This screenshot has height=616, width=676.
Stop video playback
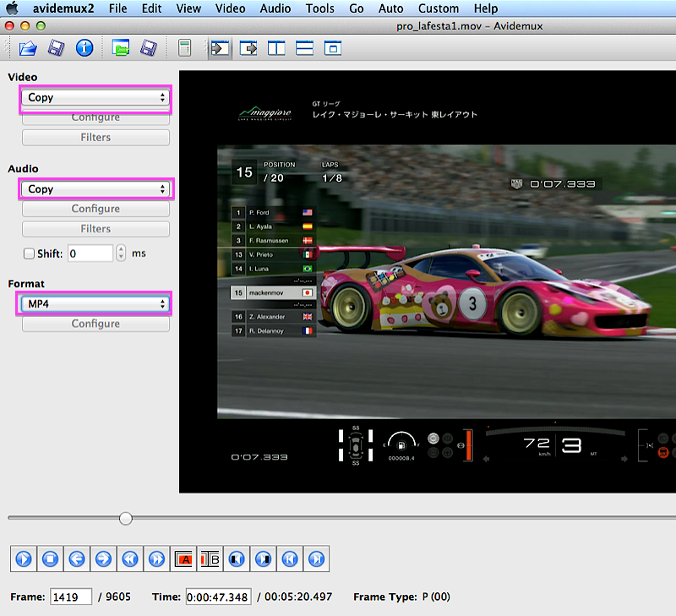coord(50,559)
